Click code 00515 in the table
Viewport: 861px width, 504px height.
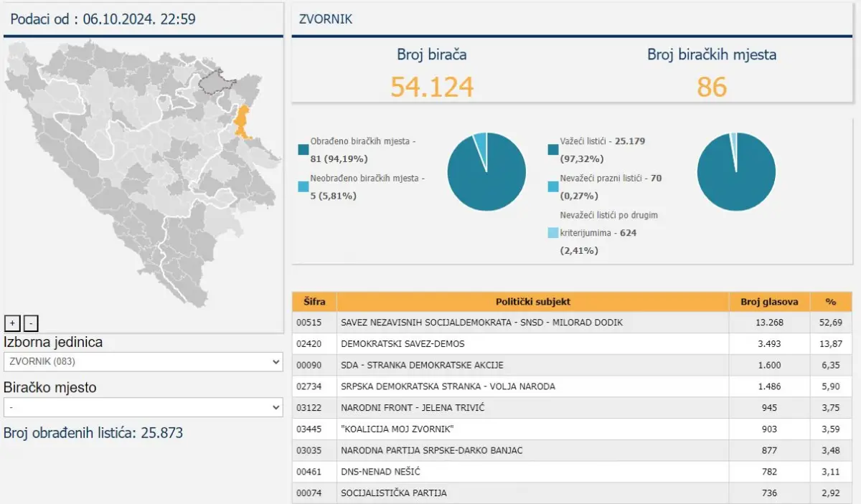point(308,323)
